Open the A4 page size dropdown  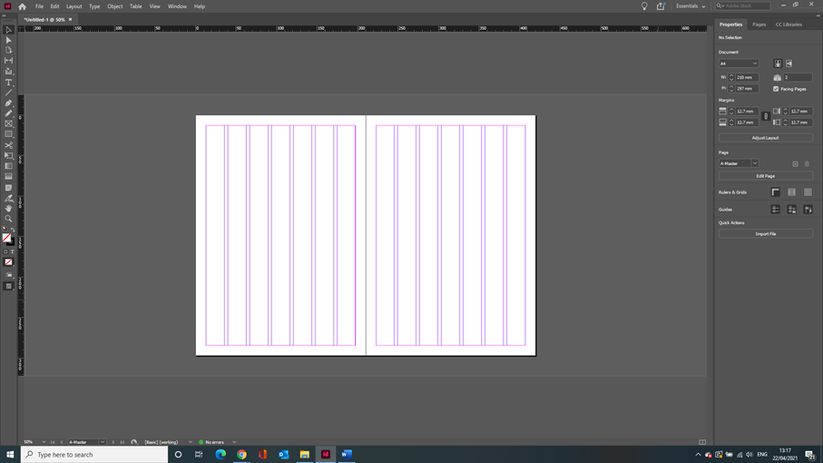[x=738, y=64]
